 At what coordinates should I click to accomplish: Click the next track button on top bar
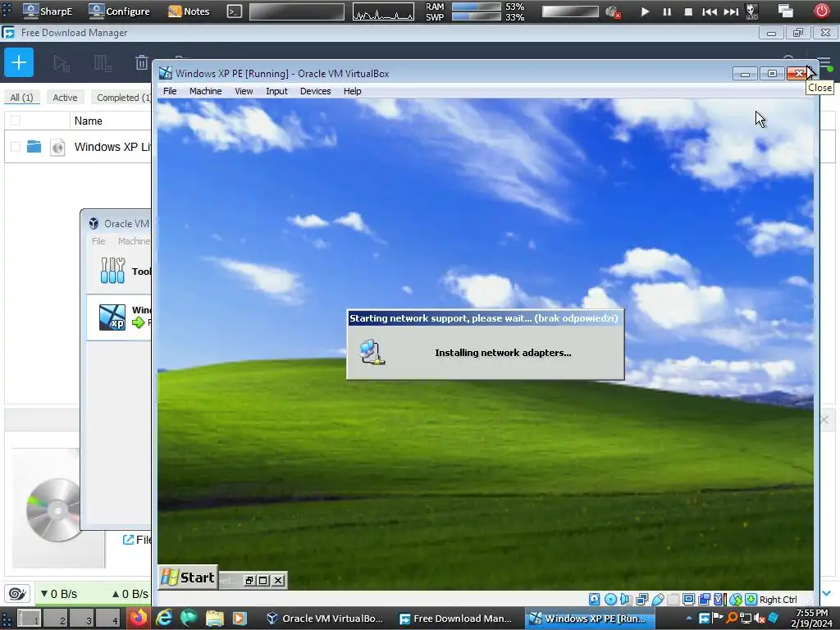point(731,11)
